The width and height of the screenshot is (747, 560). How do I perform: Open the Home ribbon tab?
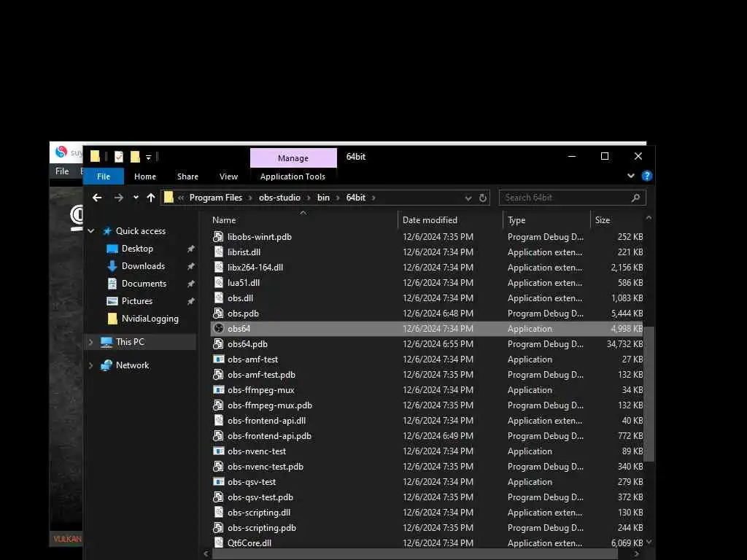coord(145,176)
